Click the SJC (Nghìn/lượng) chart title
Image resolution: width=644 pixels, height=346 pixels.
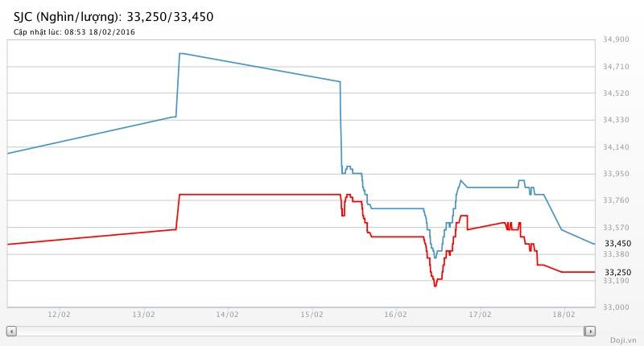pyautogui.click(x=114, y=16)
